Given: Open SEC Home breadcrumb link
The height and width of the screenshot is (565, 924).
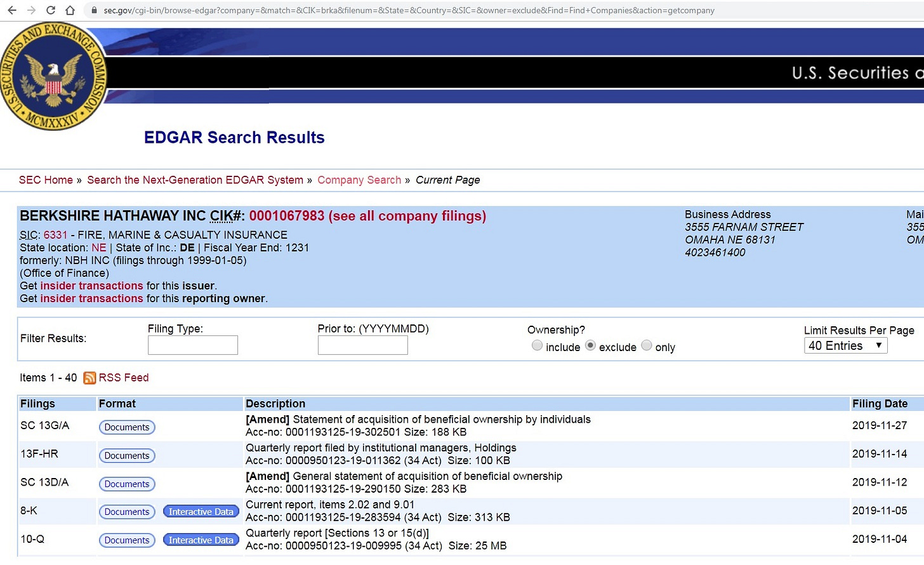Looking at the screenshot, I should tap(46, 180).
